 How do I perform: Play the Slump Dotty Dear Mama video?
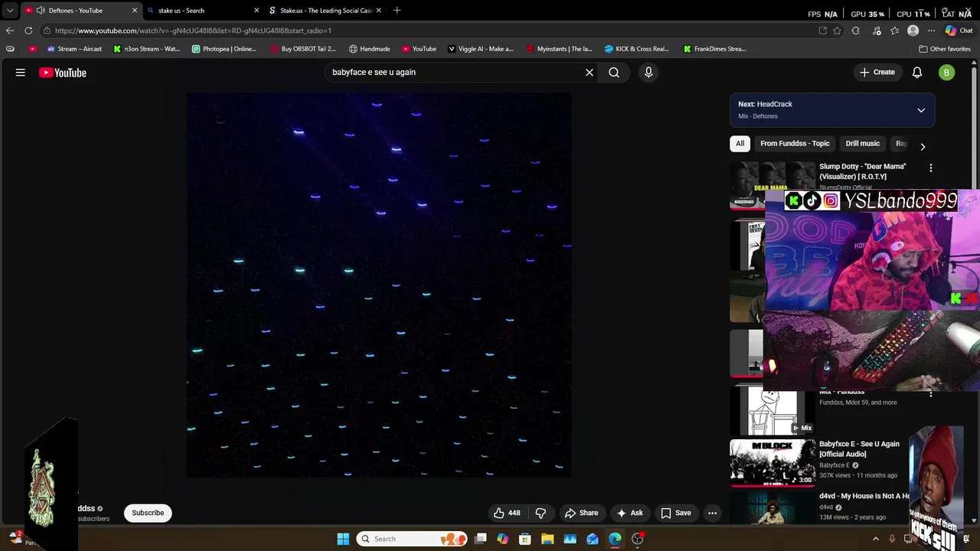862,171
